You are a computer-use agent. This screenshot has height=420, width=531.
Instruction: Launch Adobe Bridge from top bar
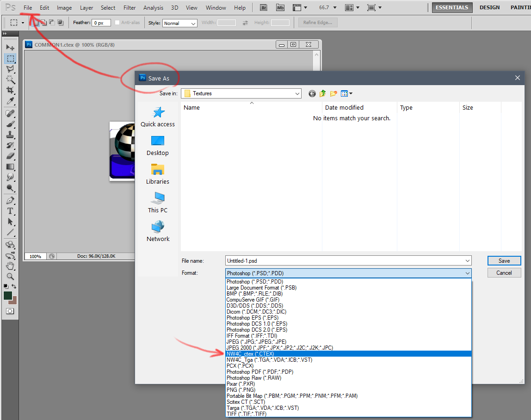tap(264, 7)
